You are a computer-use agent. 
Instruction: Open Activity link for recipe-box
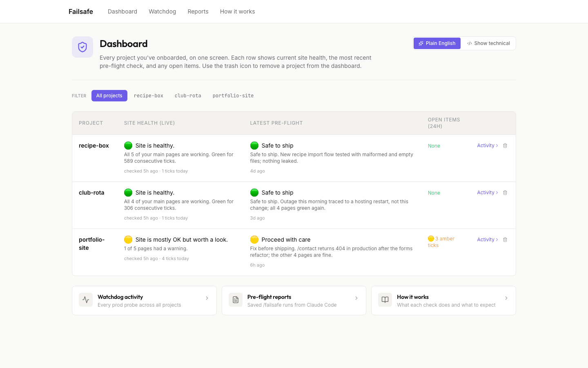(488, 146)
